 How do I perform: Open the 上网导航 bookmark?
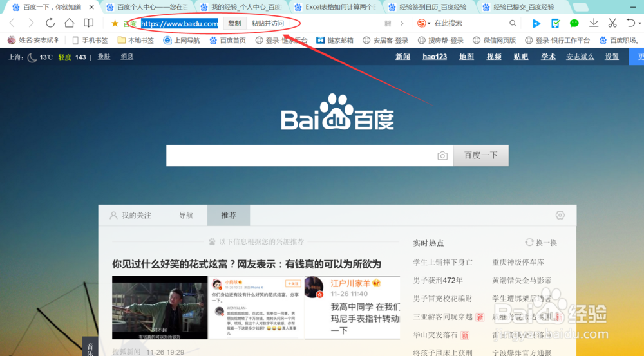(x=182, y=41)
